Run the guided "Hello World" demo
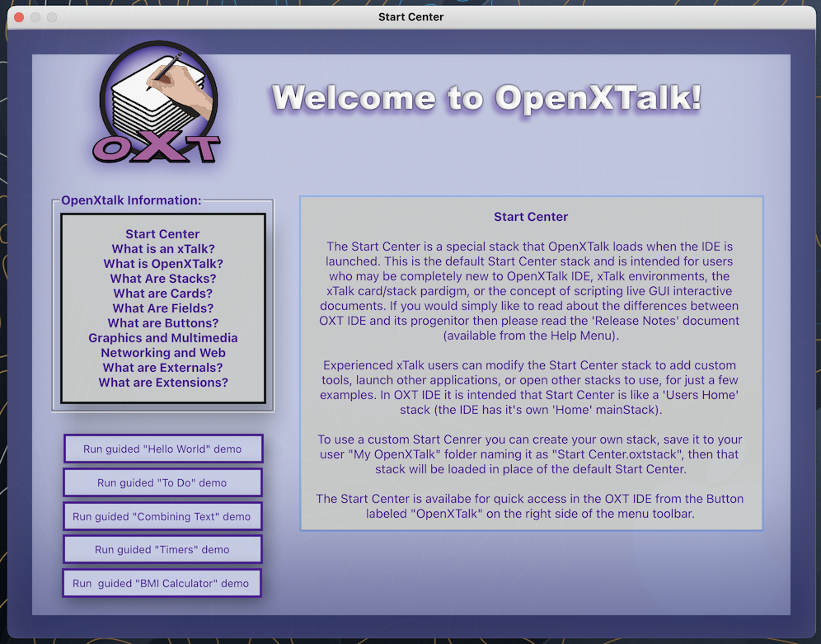 pos(163,449)
